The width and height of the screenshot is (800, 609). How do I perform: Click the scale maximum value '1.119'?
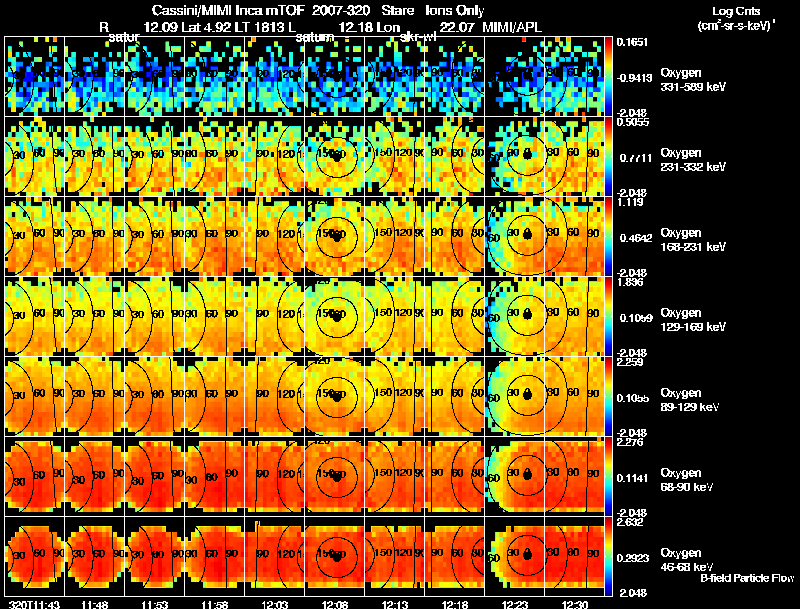click(630, 202)
